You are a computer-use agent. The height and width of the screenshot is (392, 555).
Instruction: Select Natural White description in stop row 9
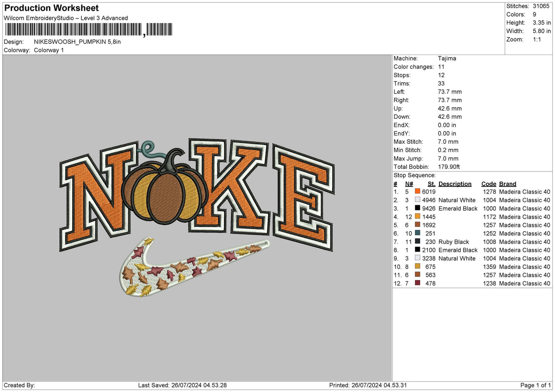point(457,258)
